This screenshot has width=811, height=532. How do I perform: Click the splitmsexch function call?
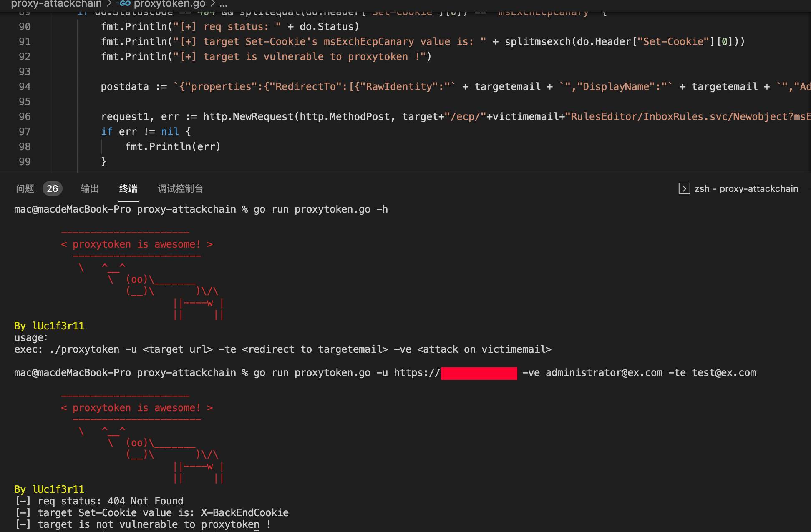click(x=537, y=42)
